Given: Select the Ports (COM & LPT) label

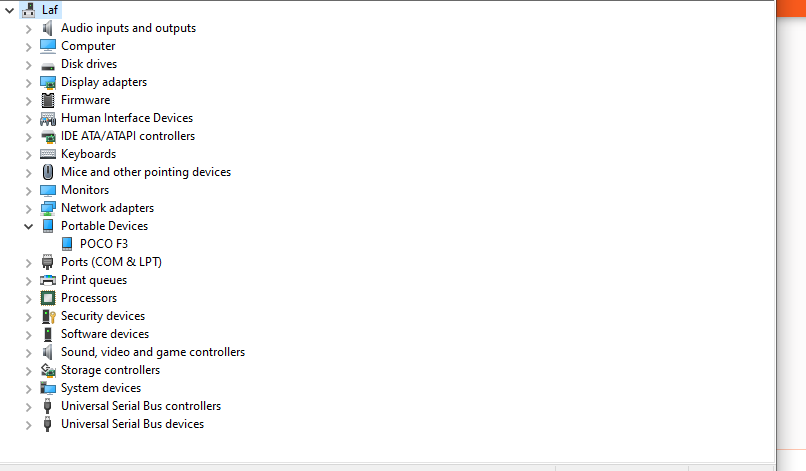Looking at the screenshot, I should pyautogui.click(x=111, y=262).
